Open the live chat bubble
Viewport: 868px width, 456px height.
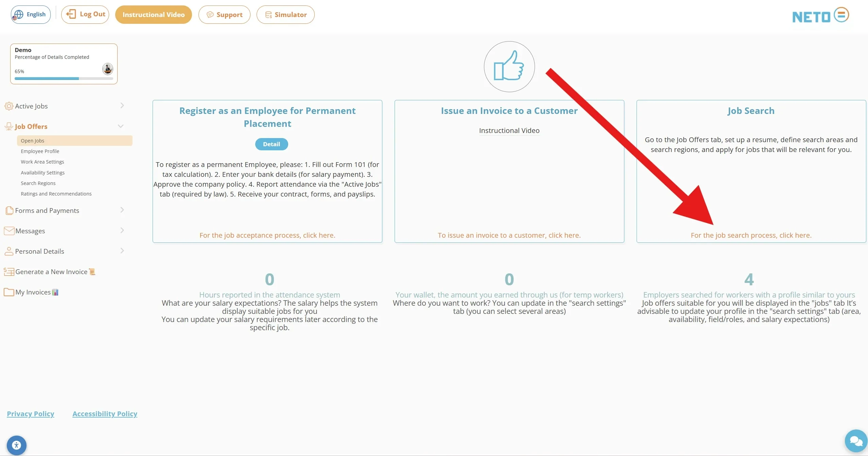[856, 441]
